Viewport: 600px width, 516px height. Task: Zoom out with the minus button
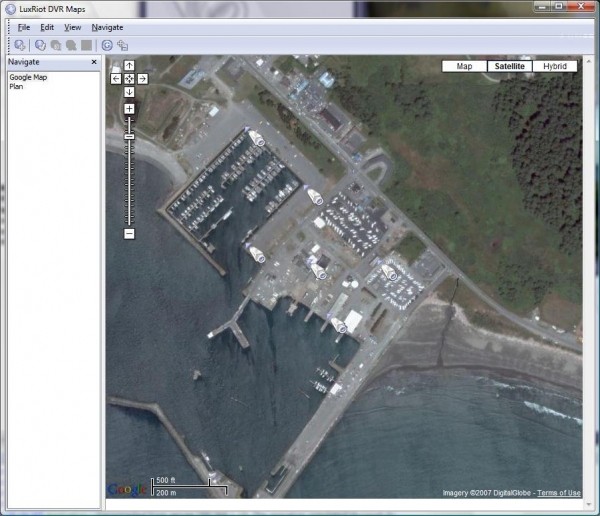(129, 233)
